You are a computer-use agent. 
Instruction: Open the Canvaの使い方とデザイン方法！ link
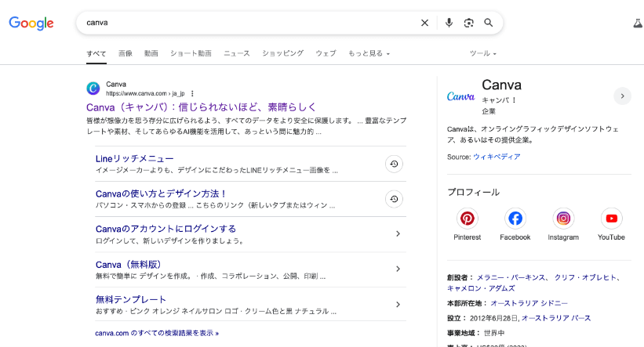pos(161,193)
